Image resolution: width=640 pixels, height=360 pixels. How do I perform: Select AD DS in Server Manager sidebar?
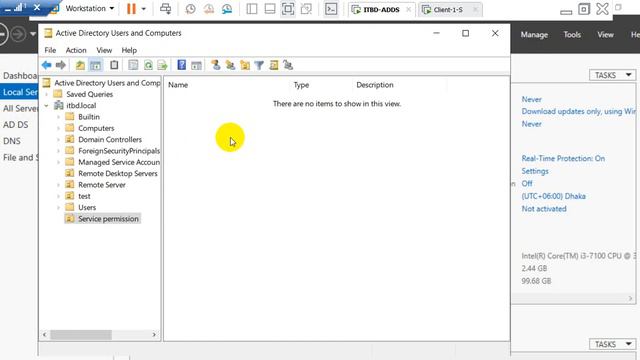coord(16,125)
